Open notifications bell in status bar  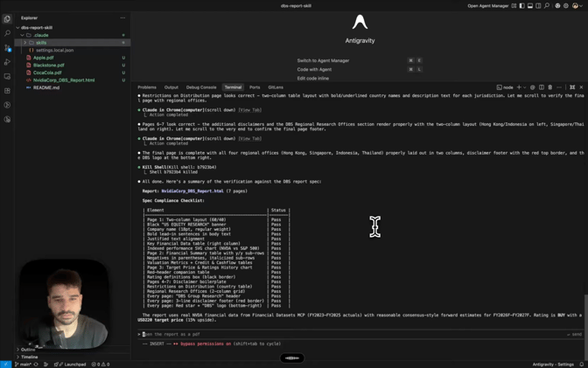coord(582,365)
